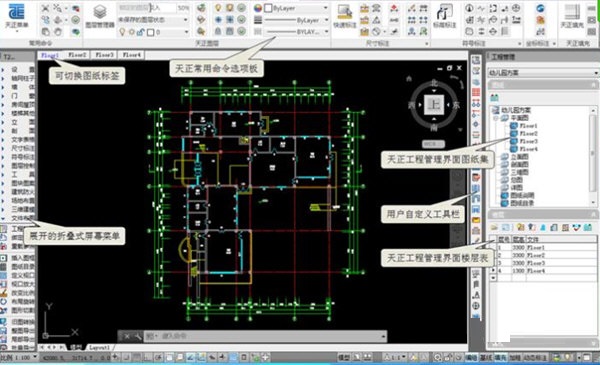Screen dimensions: 600x365
Task: Click the yellow envelope icon in custom vertical toolbar
Action: 476,220
